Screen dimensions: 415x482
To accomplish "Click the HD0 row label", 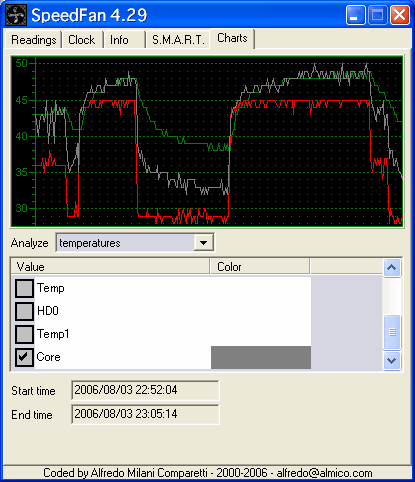I will (48, 311).
